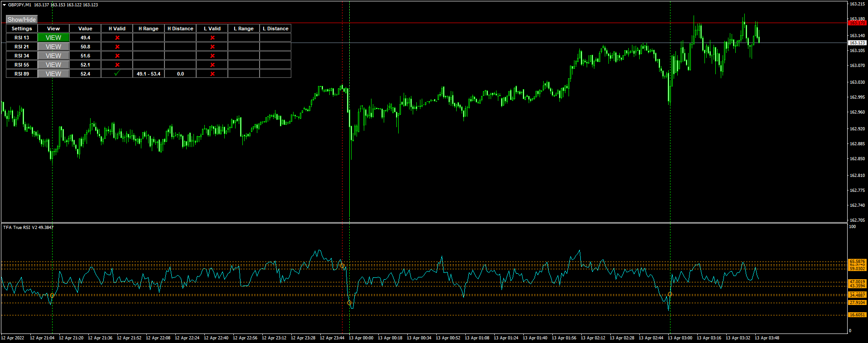Click the orange circle marker near 13 Apr 03:00 on RSI
868x343 pixels.
670,294
